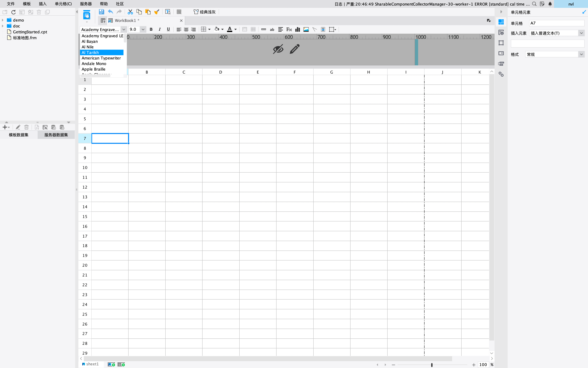Open the 模板 menu

click(27, 4)
